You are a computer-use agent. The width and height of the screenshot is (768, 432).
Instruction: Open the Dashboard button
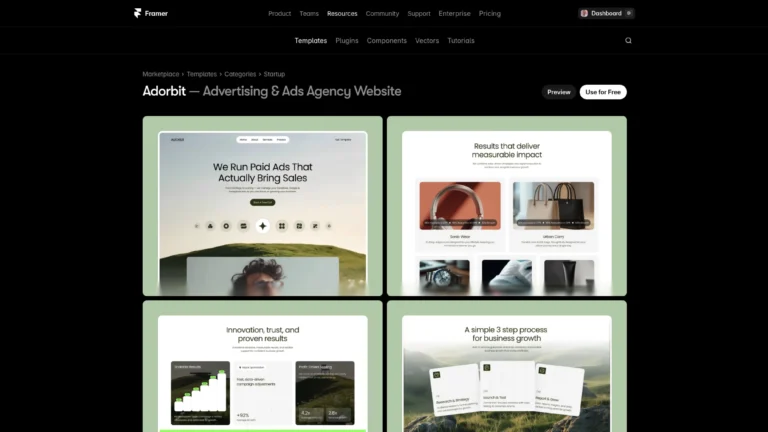coord(606,13)
